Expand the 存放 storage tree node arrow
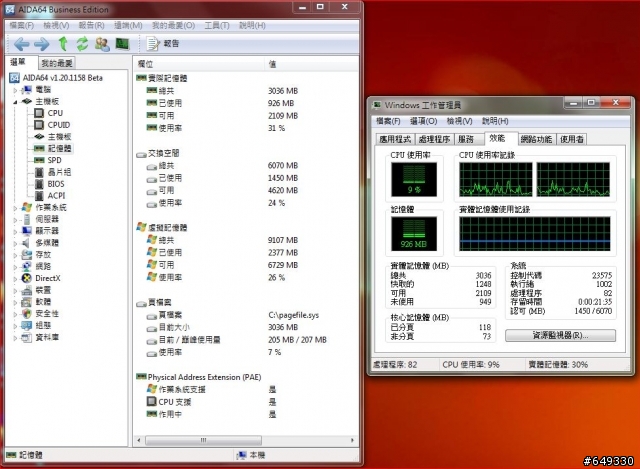The image size is (640, 469). click(x=15, y=255)
